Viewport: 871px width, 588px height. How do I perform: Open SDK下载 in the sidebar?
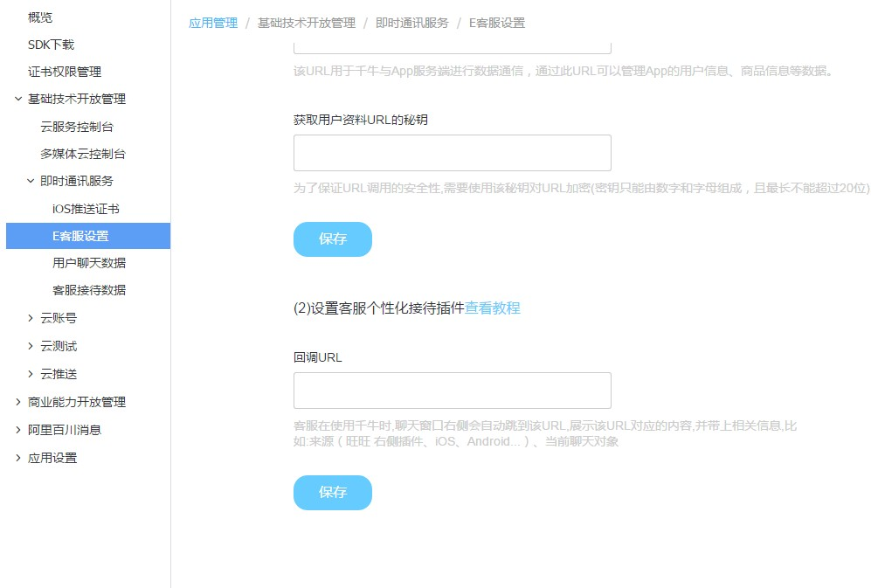(51, 45)
